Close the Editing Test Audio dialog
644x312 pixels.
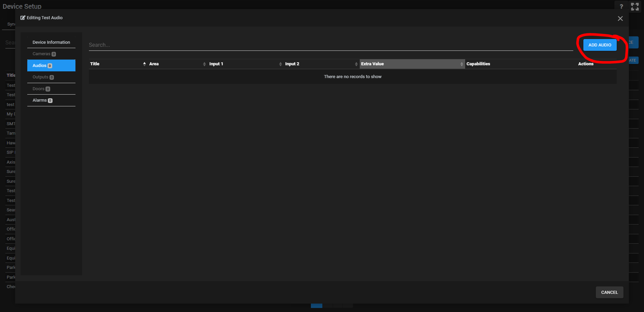pyautogui.click(x=620, y=19)
